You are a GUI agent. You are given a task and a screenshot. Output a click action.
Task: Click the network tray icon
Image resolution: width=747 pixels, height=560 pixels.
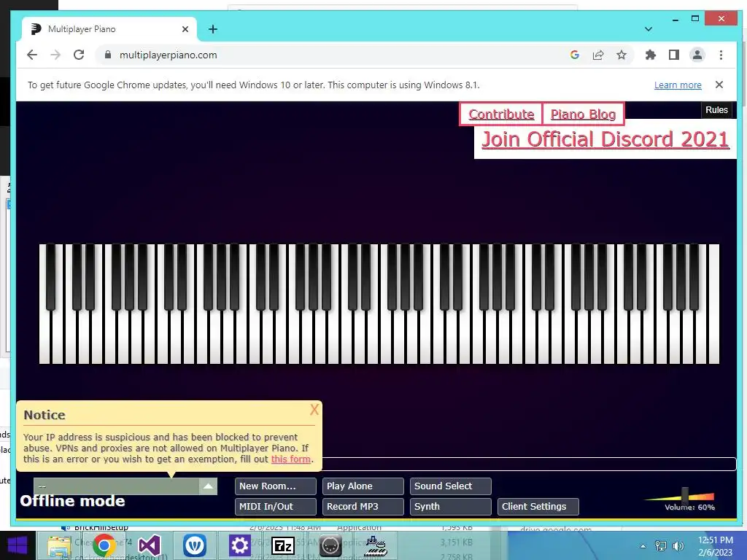(660, 545)
